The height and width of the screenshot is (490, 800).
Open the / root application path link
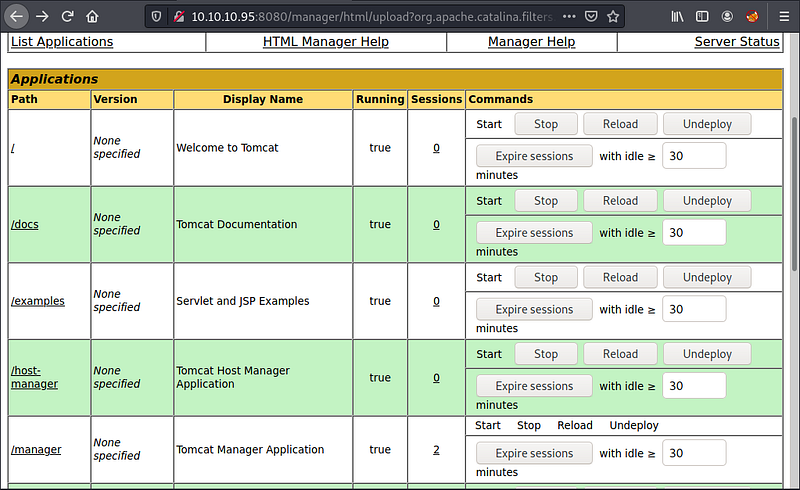click(13, 148)
